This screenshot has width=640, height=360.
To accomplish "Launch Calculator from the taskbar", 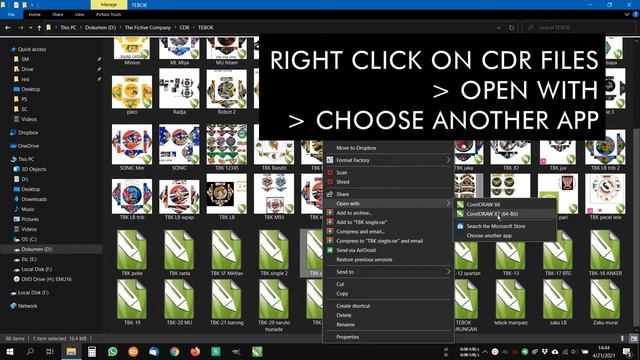I will pyautogui.click(x=92, y=351).
